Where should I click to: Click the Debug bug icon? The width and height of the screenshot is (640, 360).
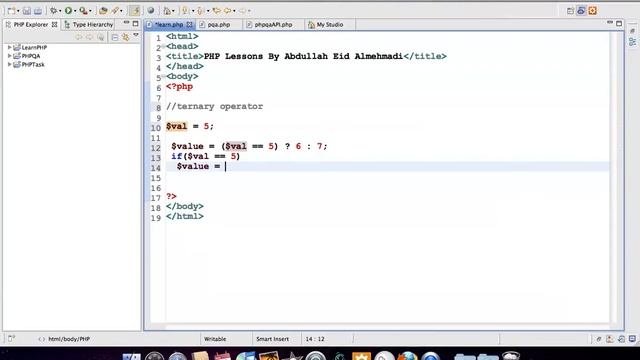coord(53,11)
